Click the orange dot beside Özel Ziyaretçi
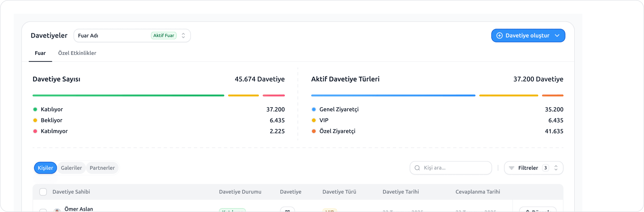644x212 pixels. 314,131
